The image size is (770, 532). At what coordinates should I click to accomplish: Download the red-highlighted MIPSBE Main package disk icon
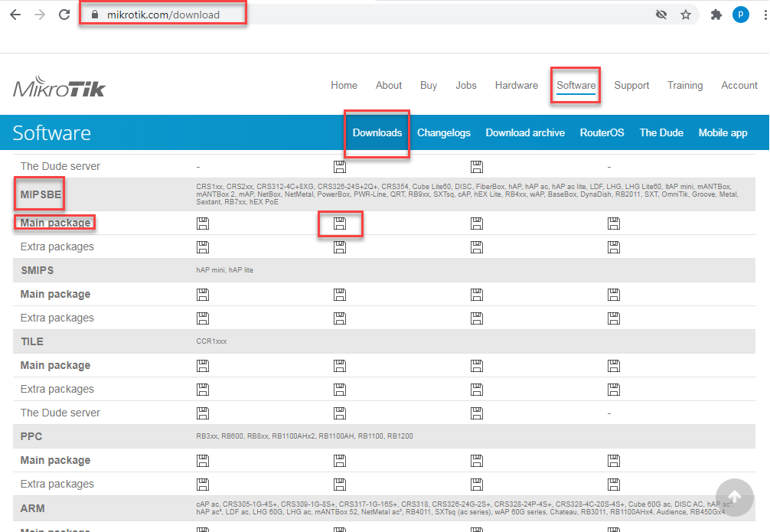pyautogui.click(x=340, y=224)
